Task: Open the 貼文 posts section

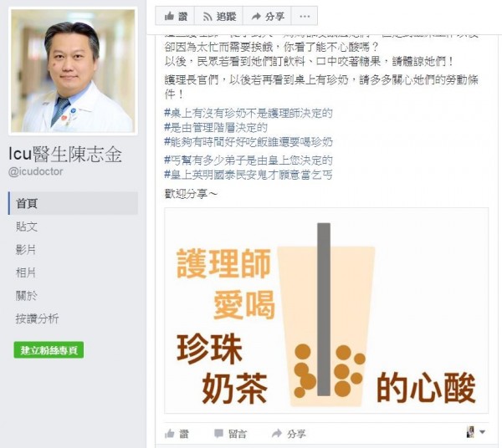Action: 27,227
